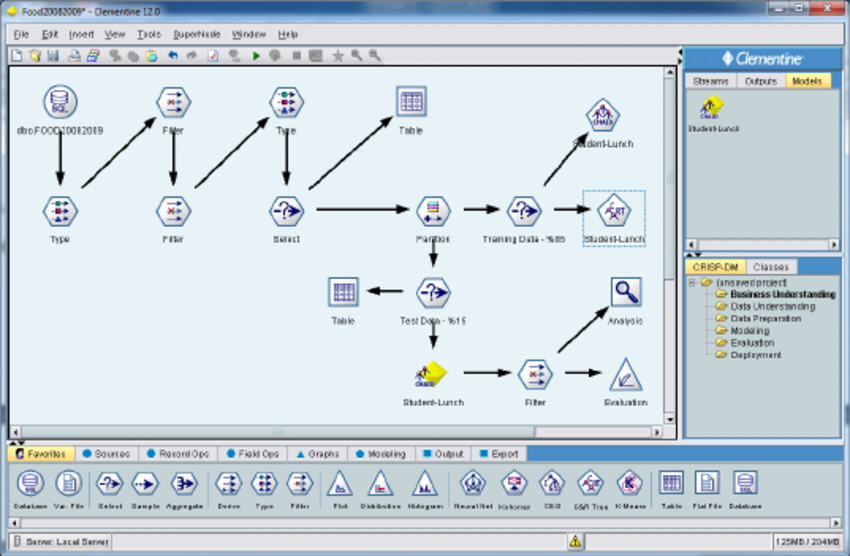This screenshot has width=850, height=556.
Task: Open the SuperNode menu
Action: coord(196,34)
